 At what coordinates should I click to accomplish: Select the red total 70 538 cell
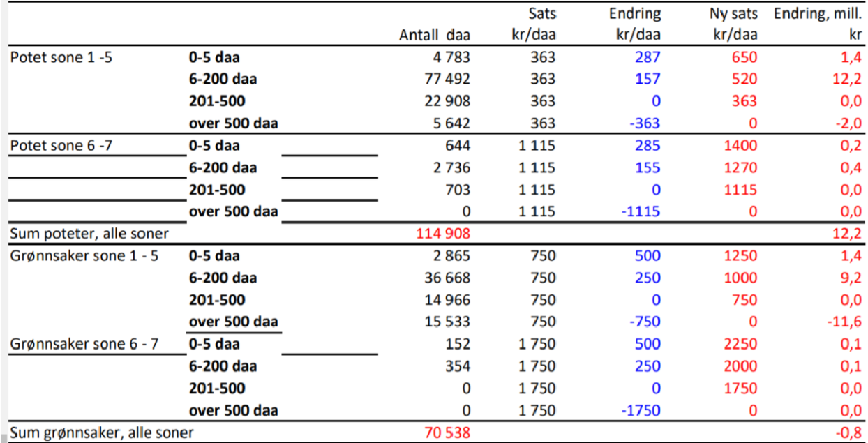[x=447, y=433]
